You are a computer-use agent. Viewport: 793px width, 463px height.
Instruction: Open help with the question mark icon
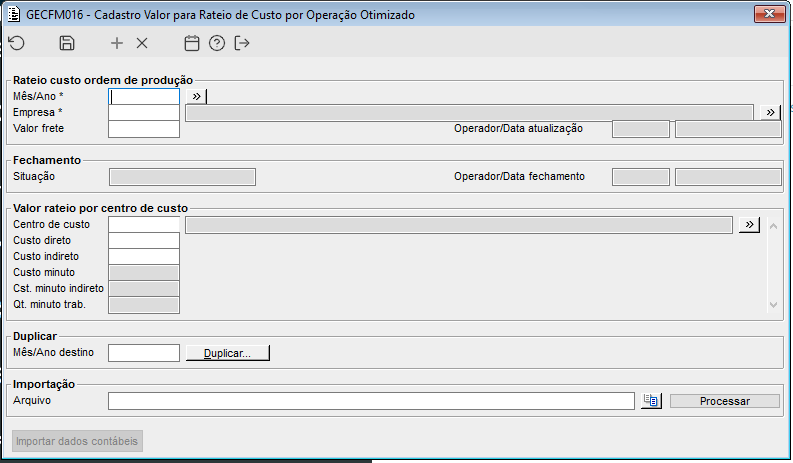[x=217, y=43]
